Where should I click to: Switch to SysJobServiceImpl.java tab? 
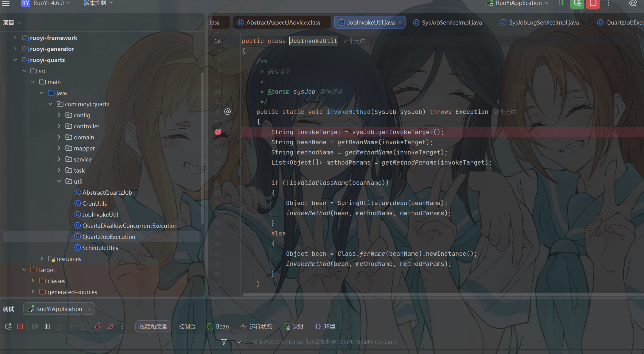pos(448,22)
